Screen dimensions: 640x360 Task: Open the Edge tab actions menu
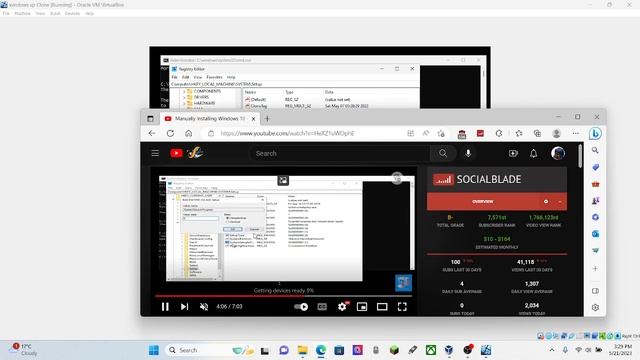[150, 119]
